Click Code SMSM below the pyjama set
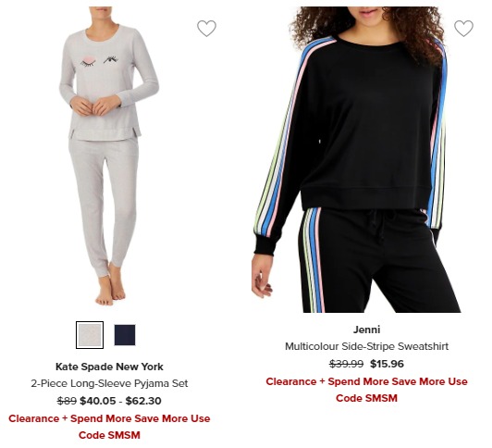 [109, 435]
